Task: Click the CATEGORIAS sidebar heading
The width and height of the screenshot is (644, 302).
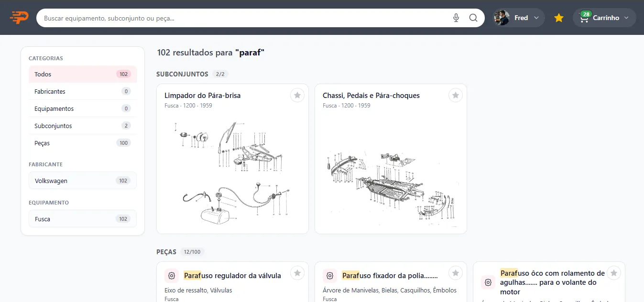Action: [x=46, y=58]
